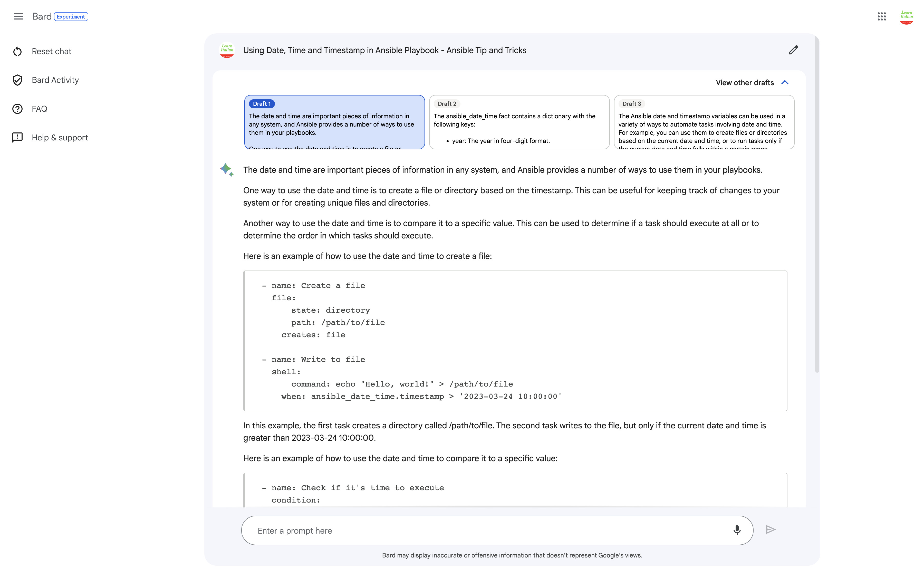924x578 pixels.
Task: Click the Bard Activity shield icon
Action: [x=18, y=80]
